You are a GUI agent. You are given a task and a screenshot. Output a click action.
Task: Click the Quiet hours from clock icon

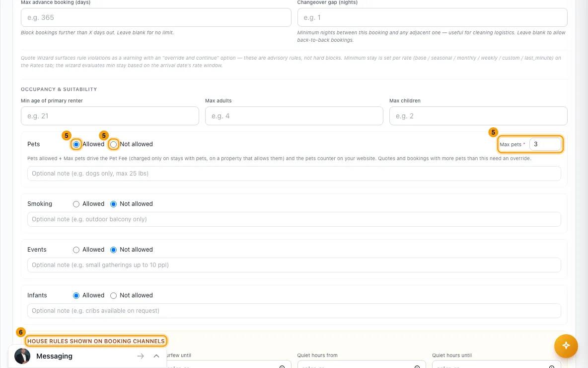[417, 367]
